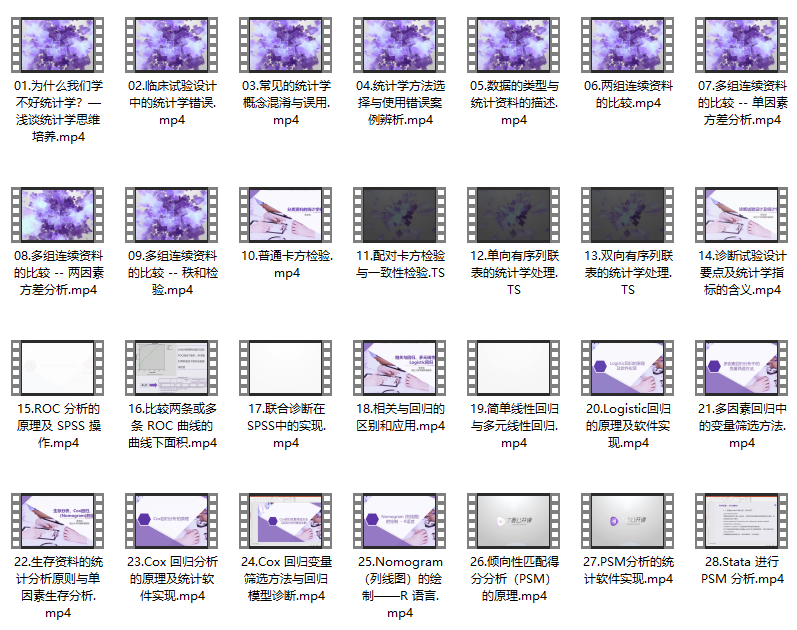797x630 pixels.
Task: Click filename 25.Nomogram (列线图) 的绘制——R 语言.mp4
Action: click(400, 587)
